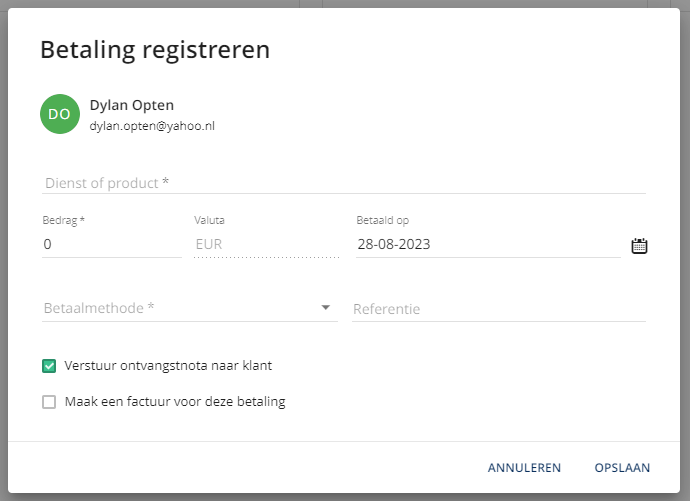Uncheck Verstuur ontvangstnota naar klant checkbox
The height and width of the screenshot is (501, 690).
(x=49, y=366)
